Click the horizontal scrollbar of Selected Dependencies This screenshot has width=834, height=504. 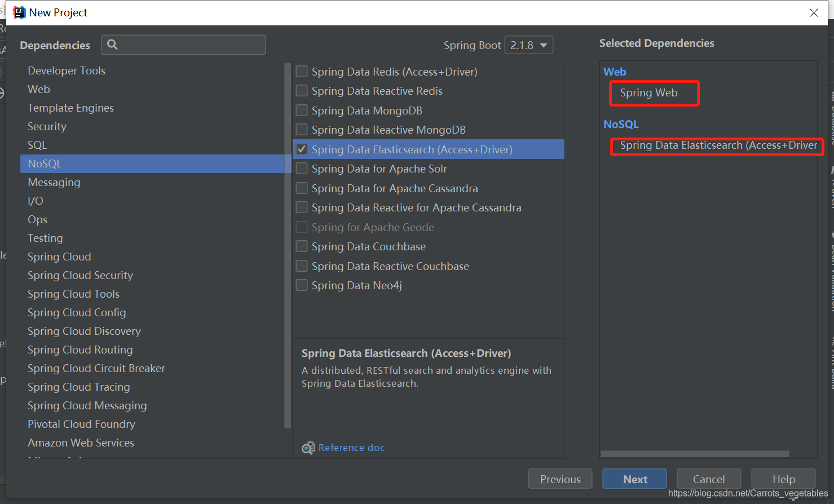pos(695,454)
